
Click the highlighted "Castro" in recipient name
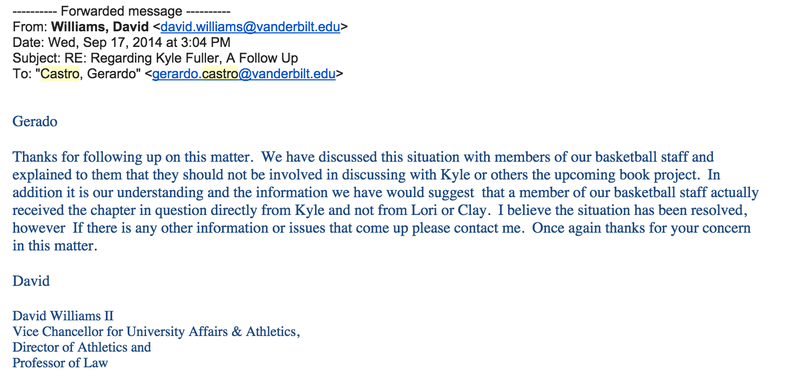click(x=60, y=74)
